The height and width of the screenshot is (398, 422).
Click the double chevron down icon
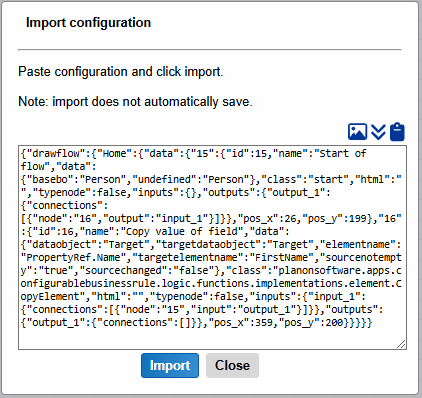tap(378, 132)
